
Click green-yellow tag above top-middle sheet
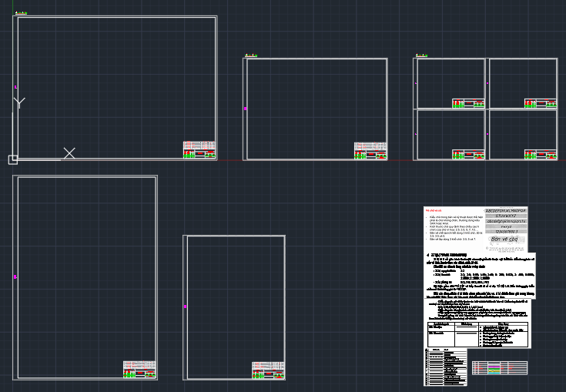251,55
